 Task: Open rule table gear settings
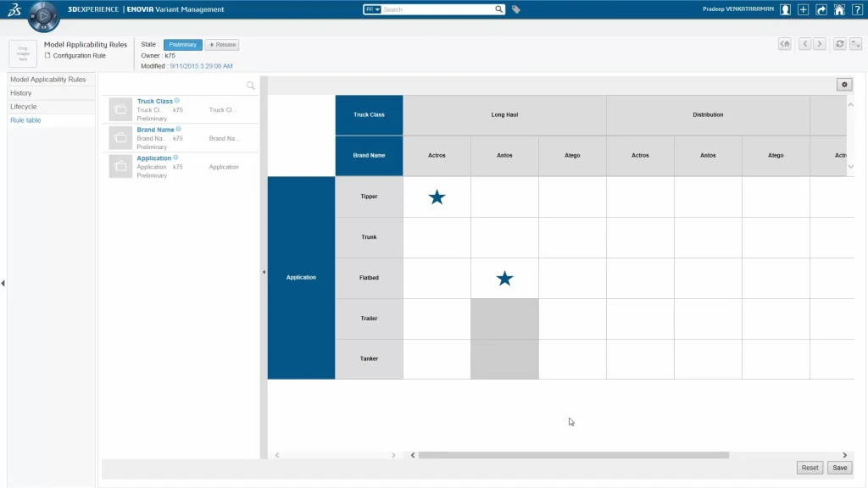(843, 84)
